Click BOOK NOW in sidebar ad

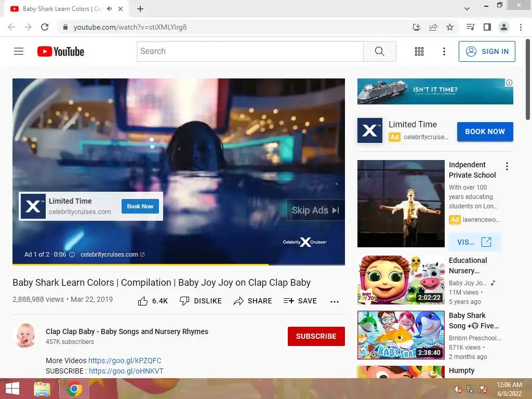point(485,131)
